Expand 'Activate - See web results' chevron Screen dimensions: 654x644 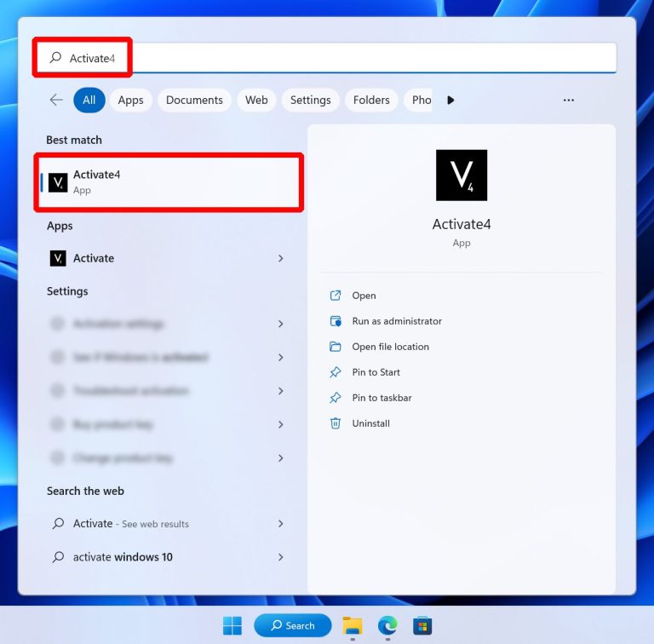click(x=281, y=524)
